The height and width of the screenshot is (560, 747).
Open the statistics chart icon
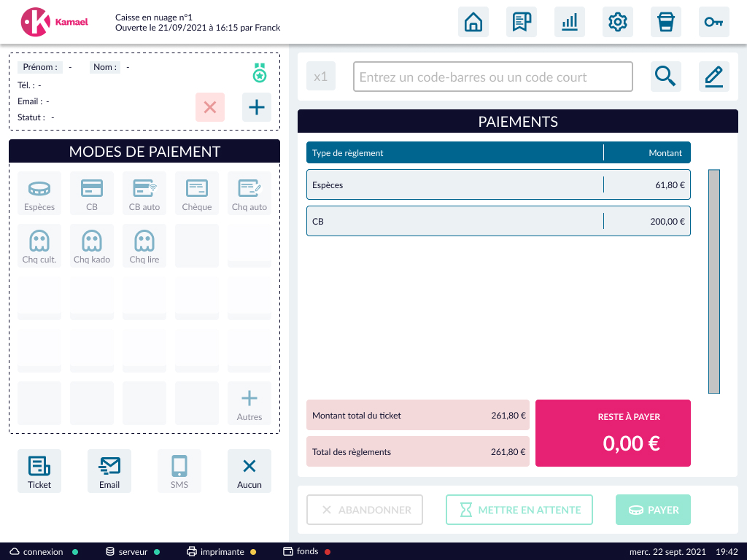(570, 22)
